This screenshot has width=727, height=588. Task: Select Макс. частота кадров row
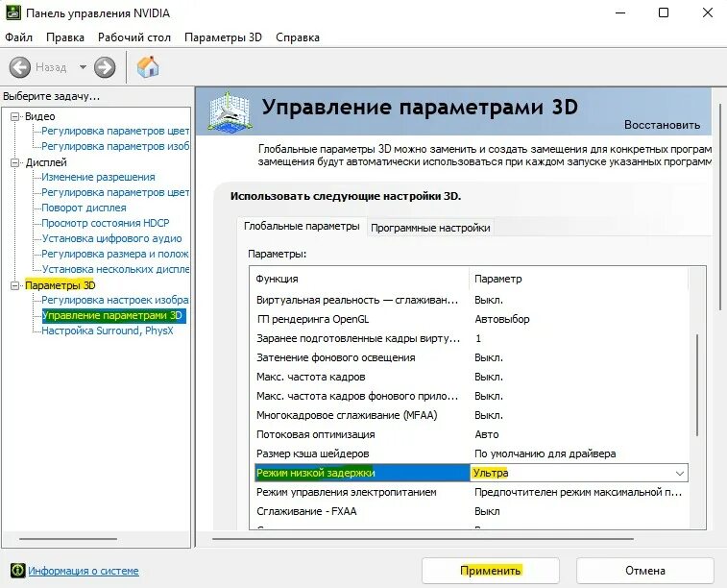click(472, 377)
